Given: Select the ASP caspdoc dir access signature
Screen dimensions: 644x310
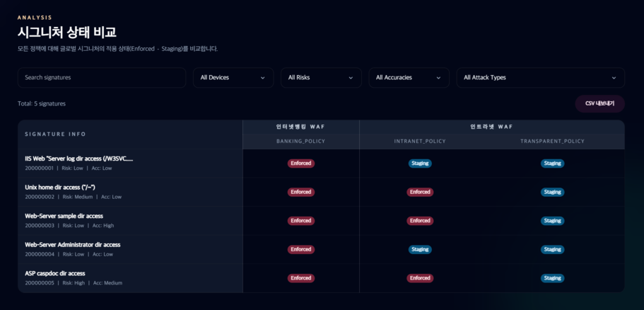Looking at the screenshot, I should 55,273.
